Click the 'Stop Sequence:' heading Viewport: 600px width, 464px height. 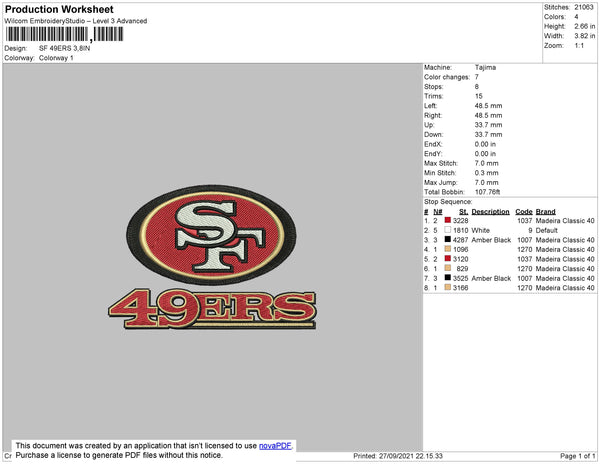(448, 202)
